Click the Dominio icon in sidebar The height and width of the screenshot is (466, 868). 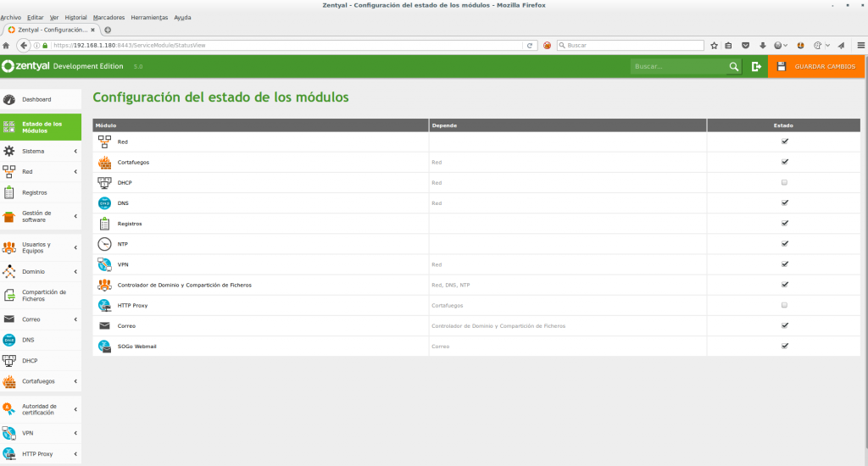click(8, 272)
